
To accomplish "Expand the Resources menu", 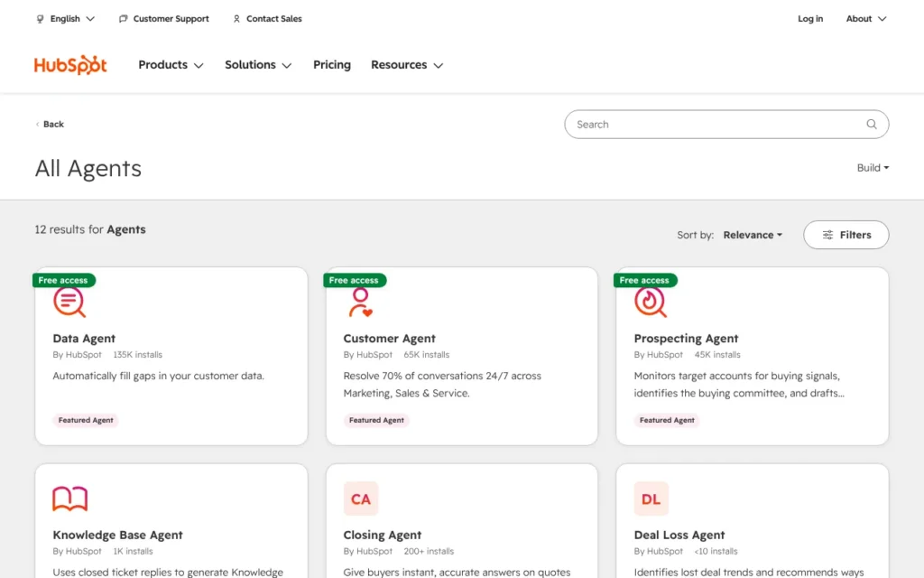I will (407, 65).
